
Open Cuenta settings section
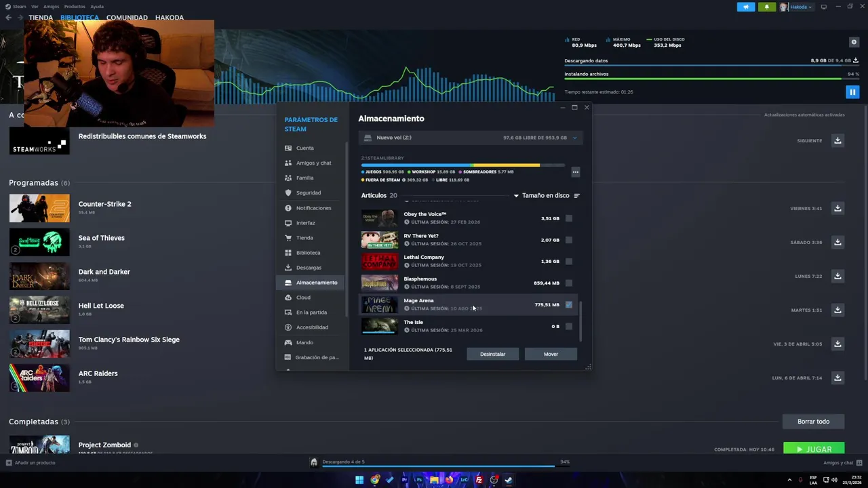click(312, 148)
